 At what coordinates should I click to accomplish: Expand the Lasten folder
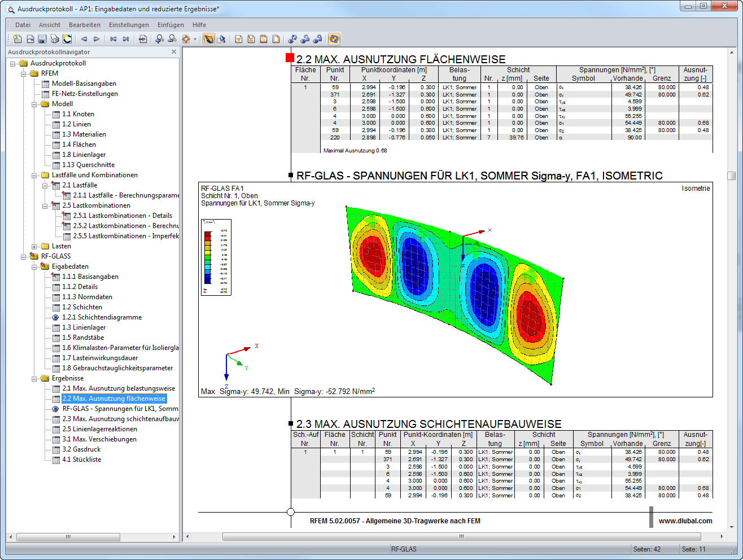[x=34, y=246]
